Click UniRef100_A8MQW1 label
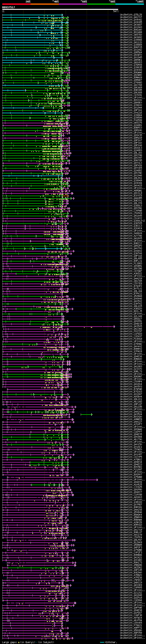Viewport: 146px width, 644px height. [131, 191]
